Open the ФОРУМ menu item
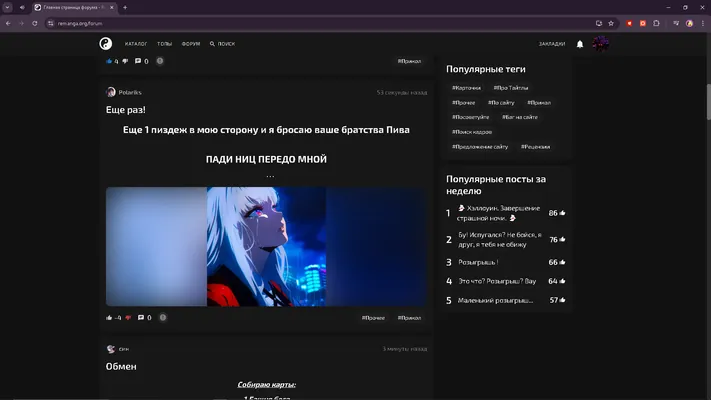This screenshot has height=400, width=711. [190, 44]
